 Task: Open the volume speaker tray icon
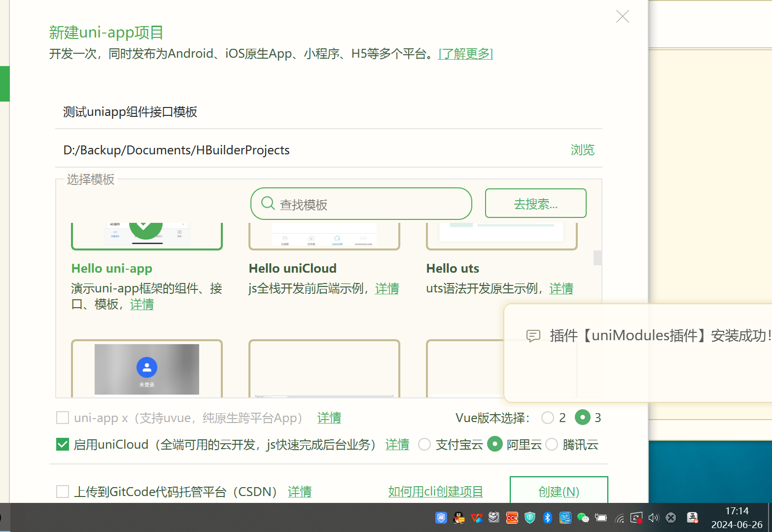(x=654, y=517)
